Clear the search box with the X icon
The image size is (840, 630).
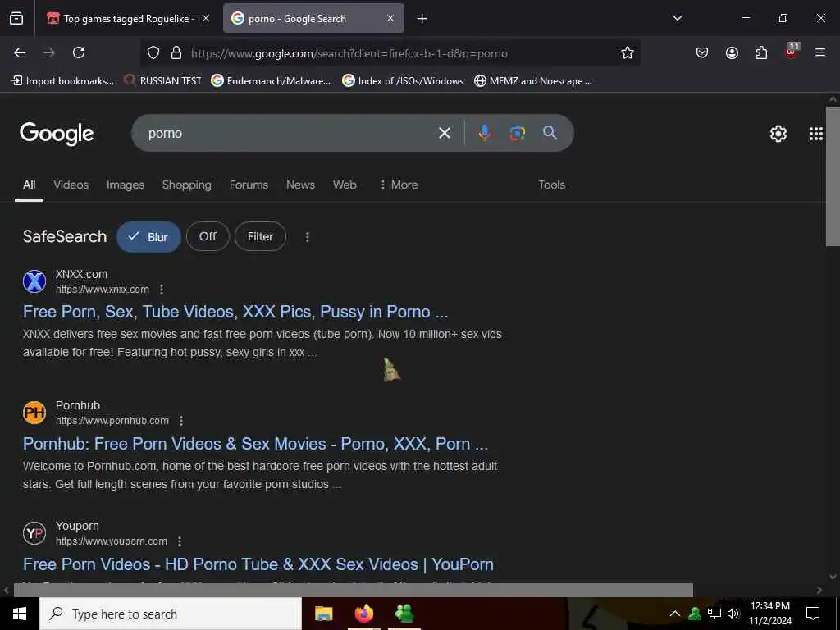pos(444,133)
